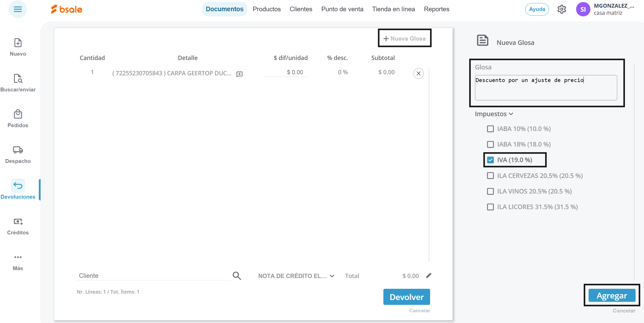Screen dimensions: 644x323
Task: Go to Pedidos shopping bag icon
Action: tap(18, 114)
